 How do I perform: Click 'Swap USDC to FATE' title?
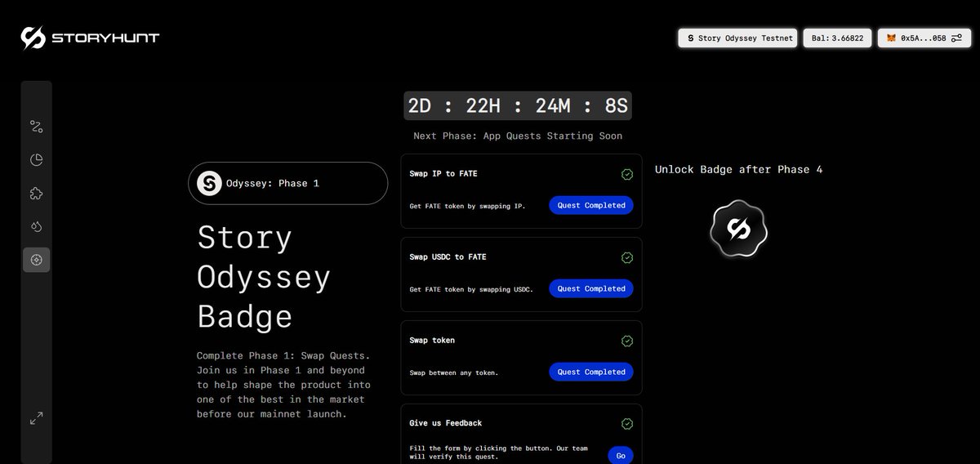pyautogui.click(x=448, y=257)
